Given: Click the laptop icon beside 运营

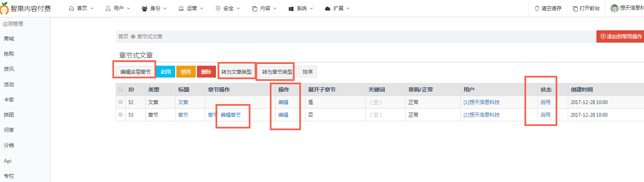Looking at the screenshot, I should point(181,8).
